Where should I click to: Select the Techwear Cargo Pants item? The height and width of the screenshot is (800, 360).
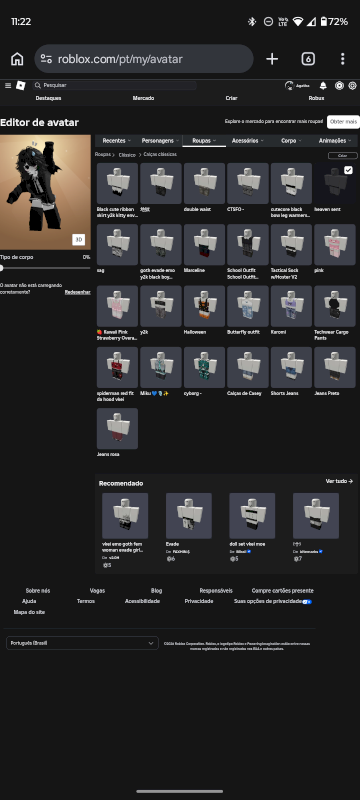(335, 306)
